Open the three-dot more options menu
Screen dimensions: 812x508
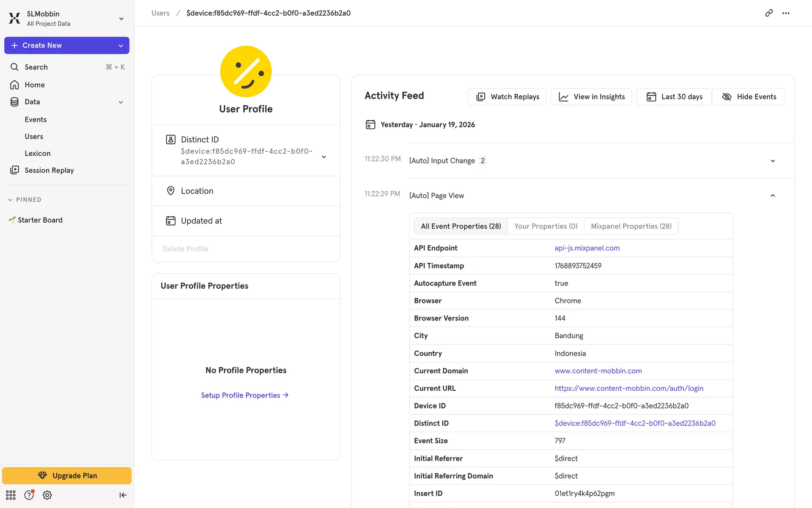(786, 13)
